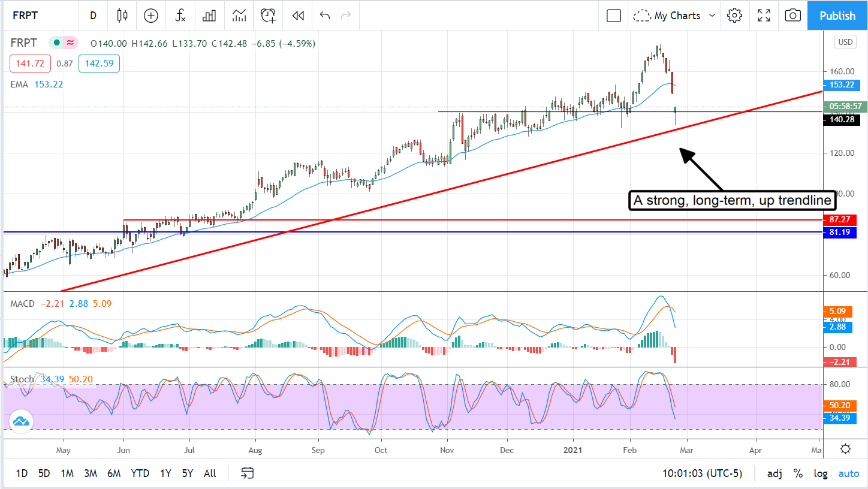Image resolution: width=868 pixels, height=489 pixels.
Task: Switch to the YTD time range
Action: pyautogui.click(x=140, y=473)
